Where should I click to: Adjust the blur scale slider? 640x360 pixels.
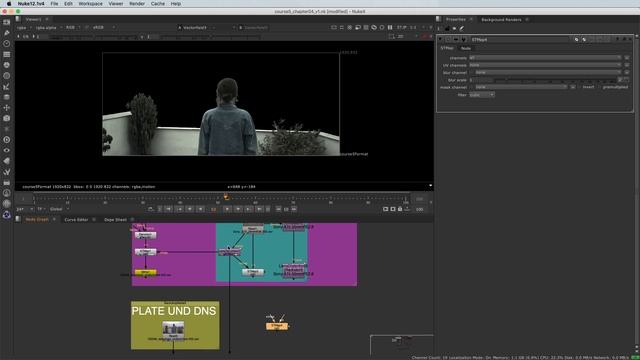click(x=556, y=80)
